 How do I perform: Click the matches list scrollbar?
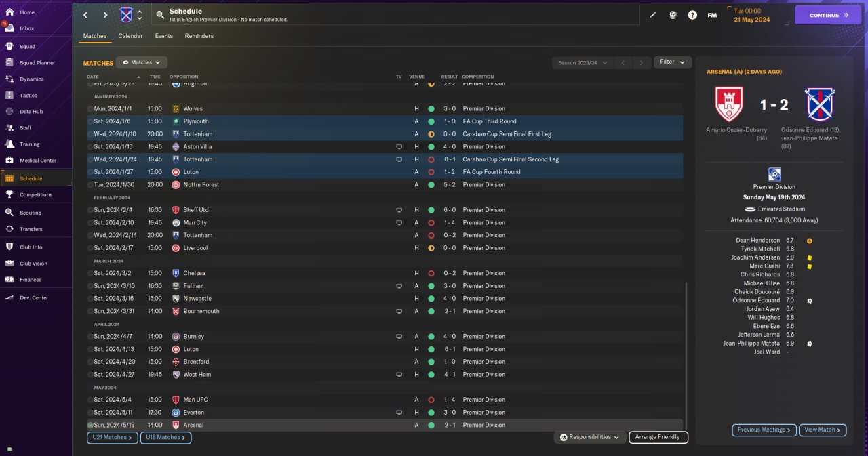[686, 358]
